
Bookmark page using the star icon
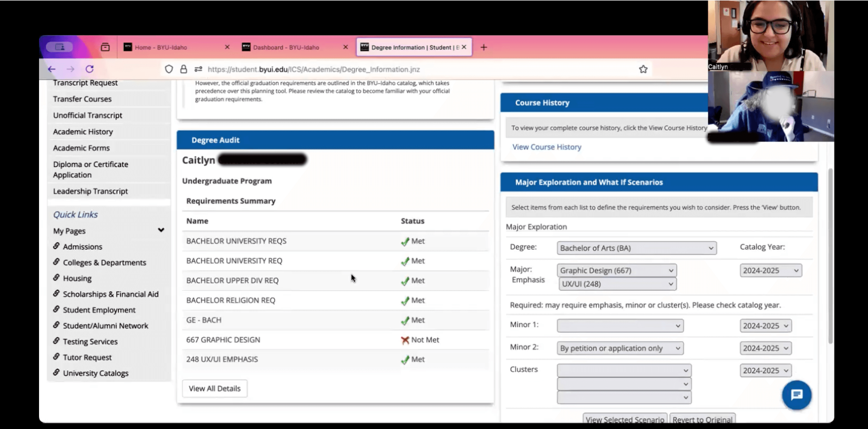643,69
